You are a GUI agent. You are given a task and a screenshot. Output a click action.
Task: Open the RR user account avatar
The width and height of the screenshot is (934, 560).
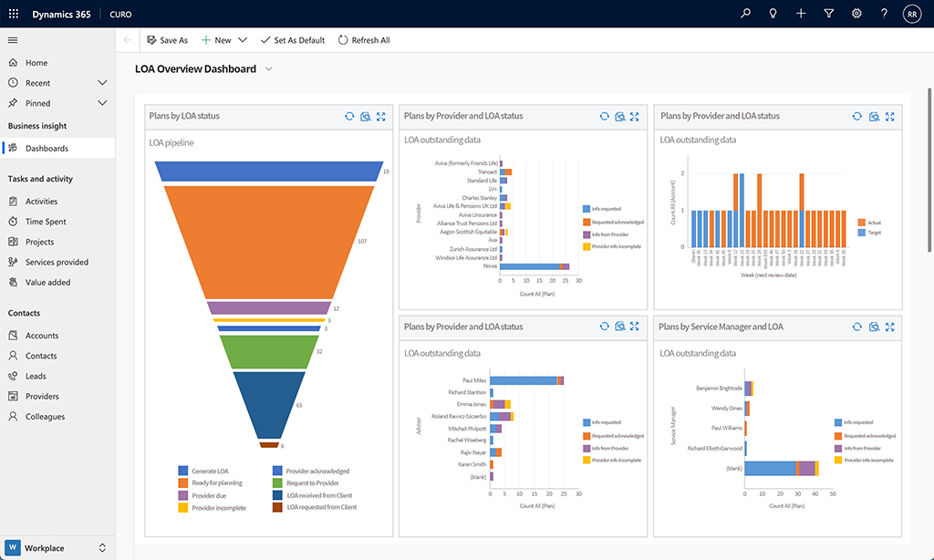912,14
